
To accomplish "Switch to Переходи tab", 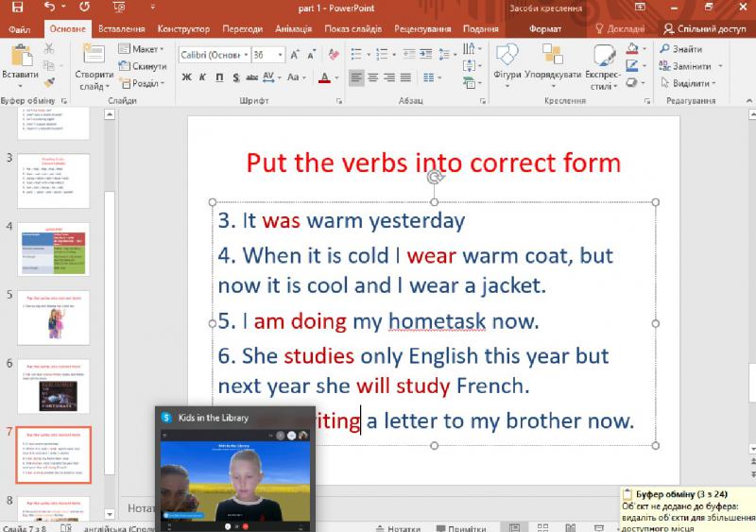I will [243, 29].
